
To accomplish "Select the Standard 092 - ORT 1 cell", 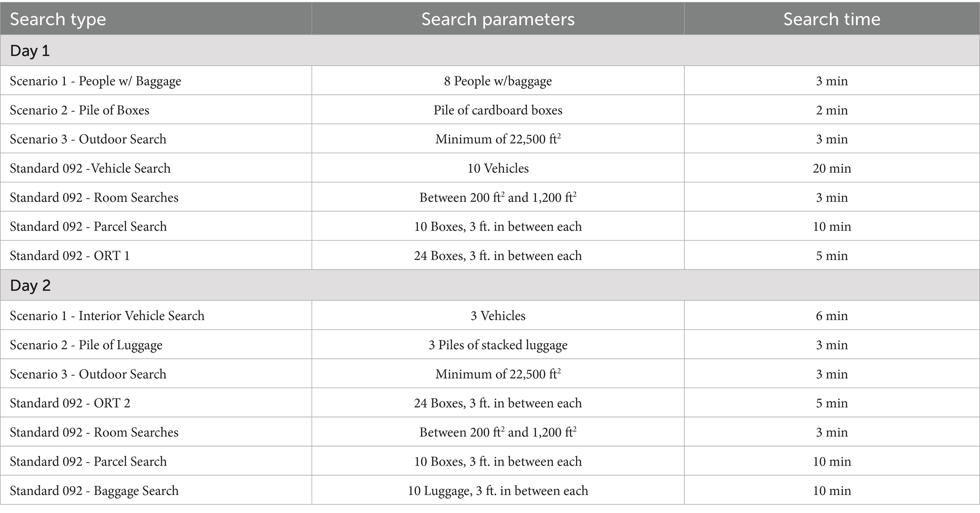I will pos(70,256).
